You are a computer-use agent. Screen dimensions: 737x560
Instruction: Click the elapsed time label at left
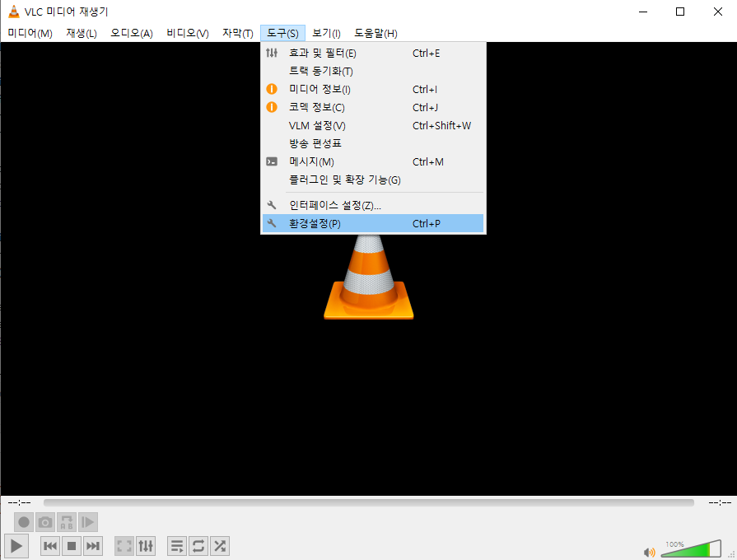click(19, 502)
